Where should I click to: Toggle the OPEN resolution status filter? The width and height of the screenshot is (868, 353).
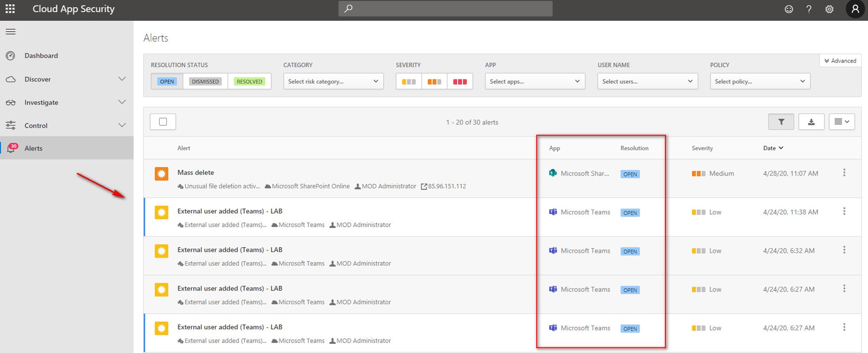(x=167, y=81)
